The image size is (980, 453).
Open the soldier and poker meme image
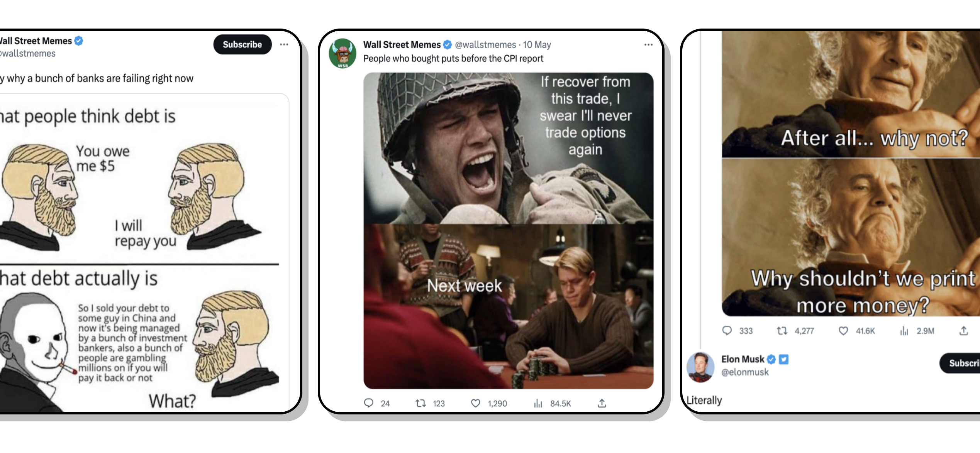508,230
